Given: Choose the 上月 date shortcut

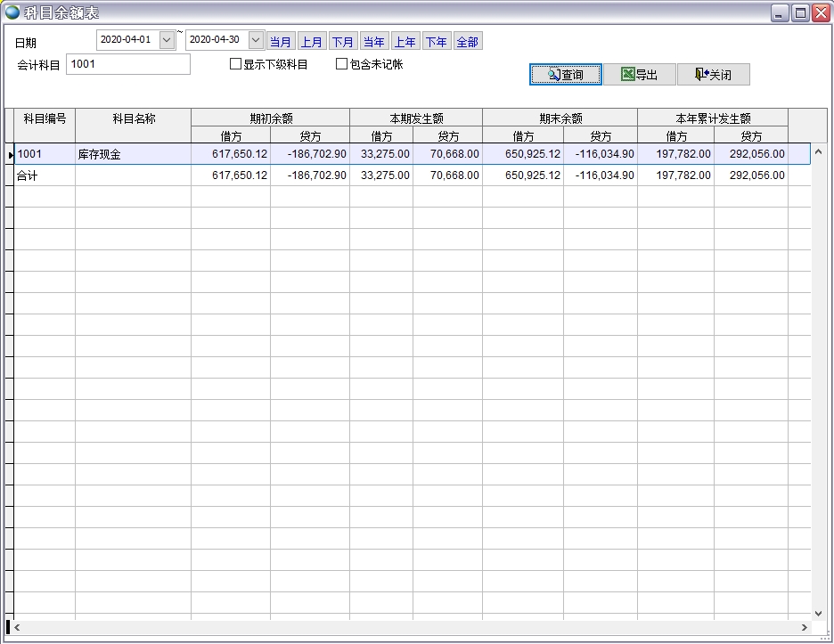Looking at the screenshot, I should (x=312, y=42).
